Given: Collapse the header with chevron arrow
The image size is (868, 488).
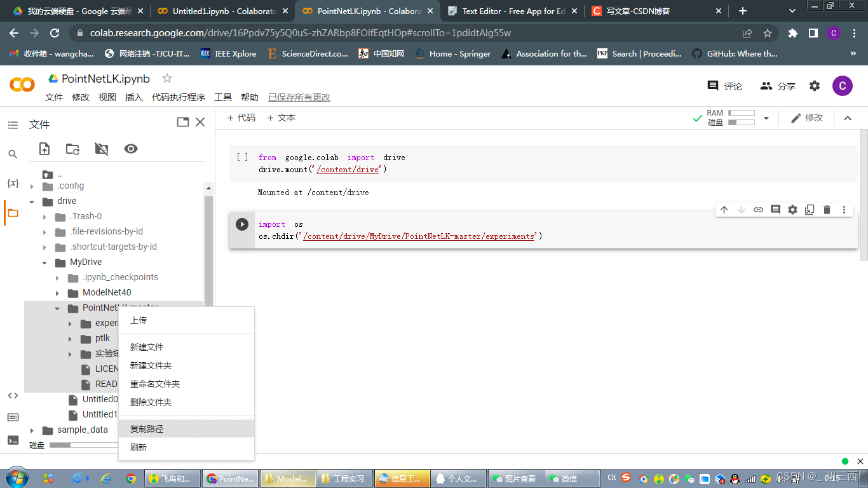Looking at the screenshot, I should point(847,118).
